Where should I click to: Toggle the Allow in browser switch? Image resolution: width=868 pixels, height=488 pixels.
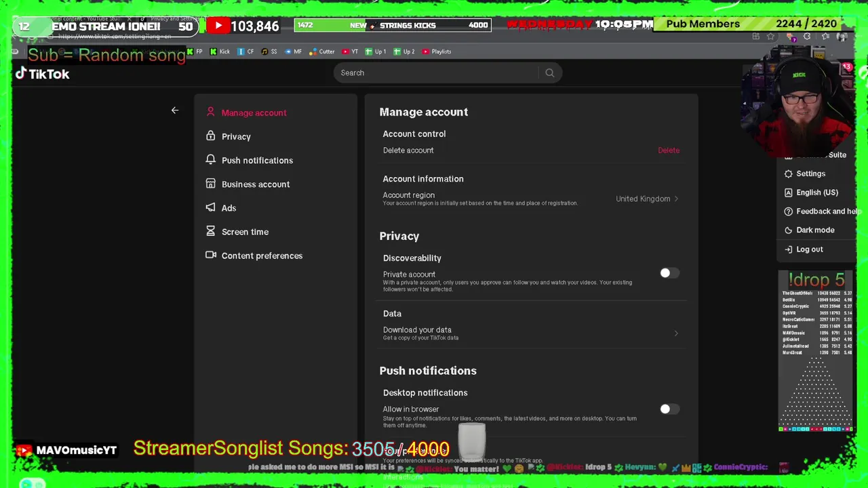(669, 409)
